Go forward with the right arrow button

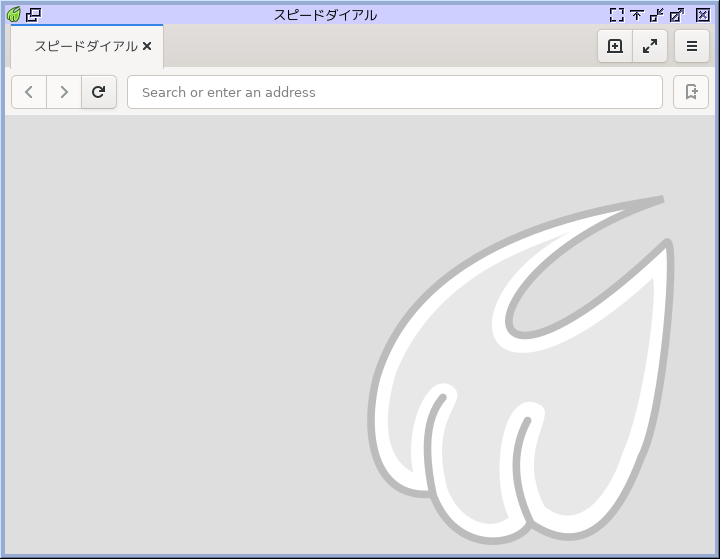64,92
